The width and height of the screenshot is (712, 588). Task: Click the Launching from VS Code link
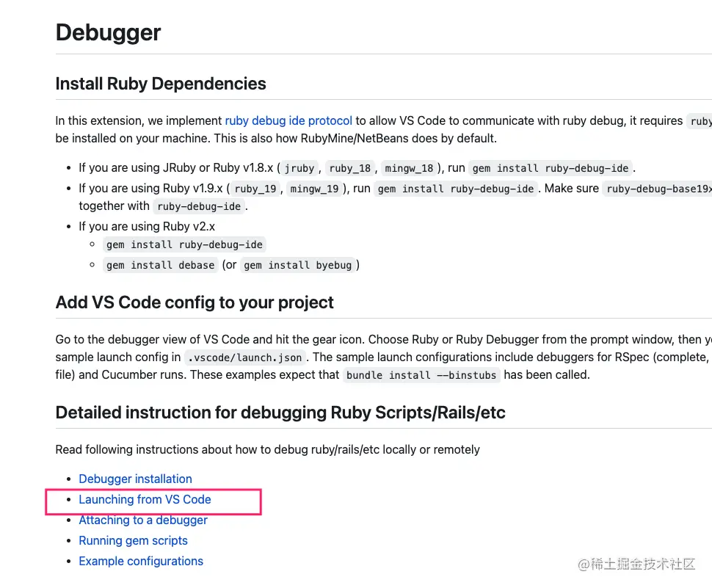click(x=145, y=499)
